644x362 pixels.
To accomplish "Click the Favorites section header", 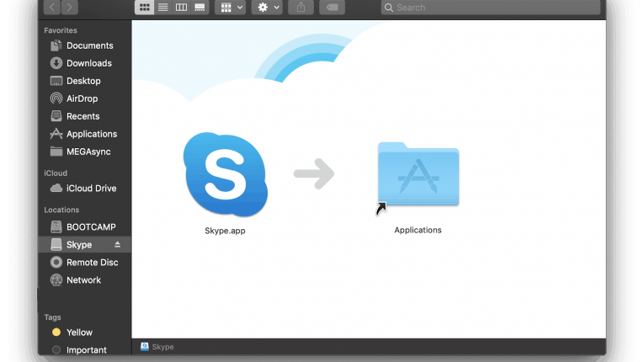I will point(61,30).
